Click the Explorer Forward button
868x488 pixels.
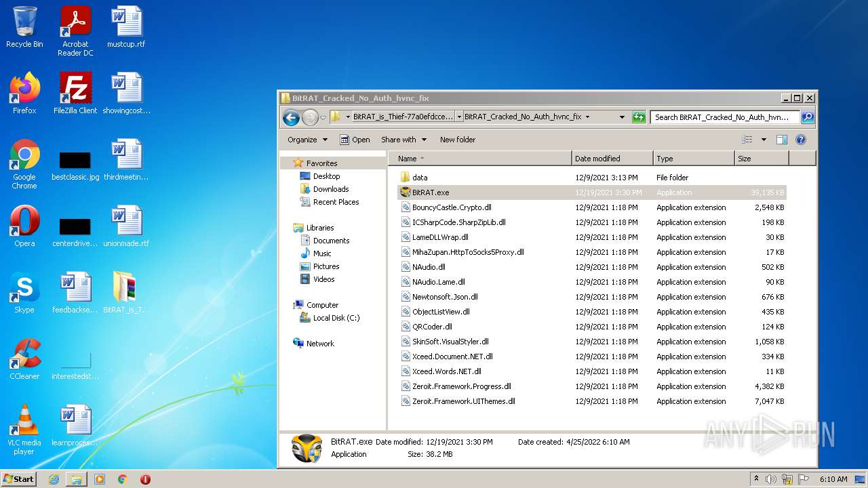click(310, 117)
